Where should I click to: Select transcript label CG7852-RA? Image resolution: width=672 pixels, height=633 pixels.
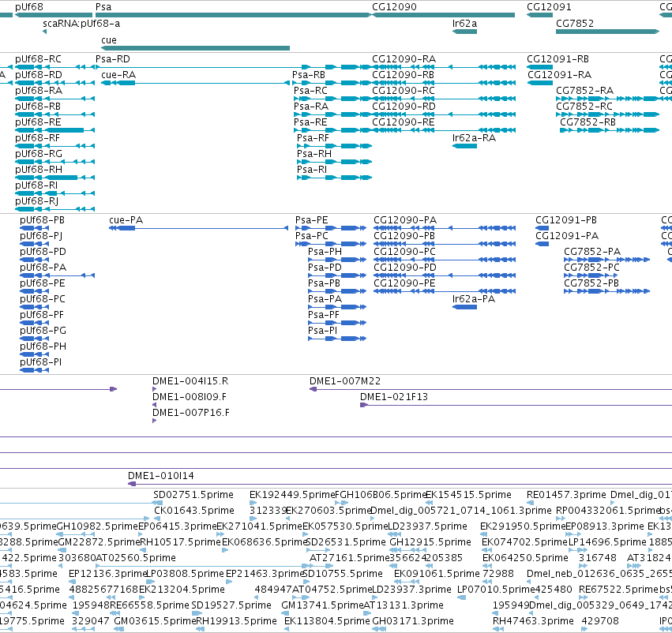(584, 91)
